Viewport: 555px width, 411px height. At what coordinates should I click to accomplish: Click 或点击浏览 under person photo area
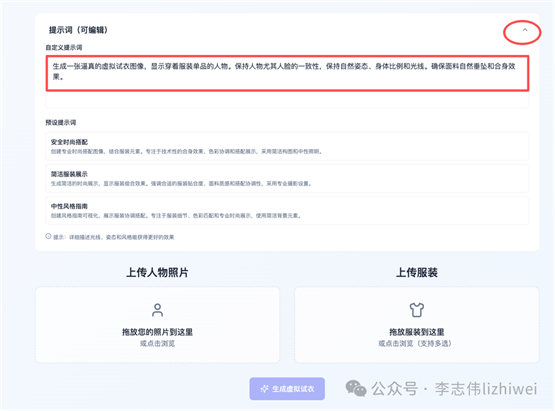coord(158,343)
